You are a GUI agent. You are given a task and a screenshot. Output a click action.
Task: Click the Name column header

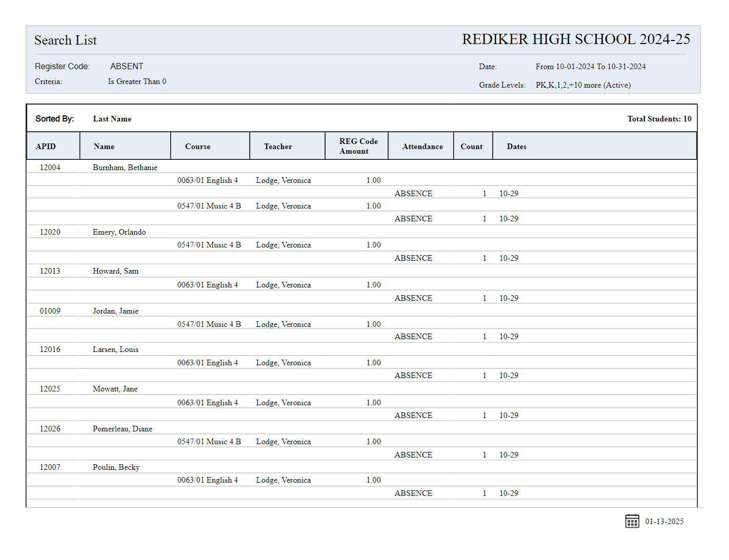(125, 146)
